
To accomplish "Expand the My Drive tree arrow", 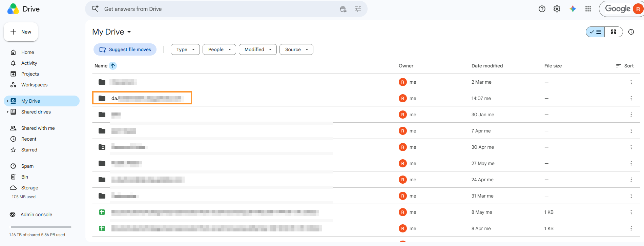I will pos(8,101).
